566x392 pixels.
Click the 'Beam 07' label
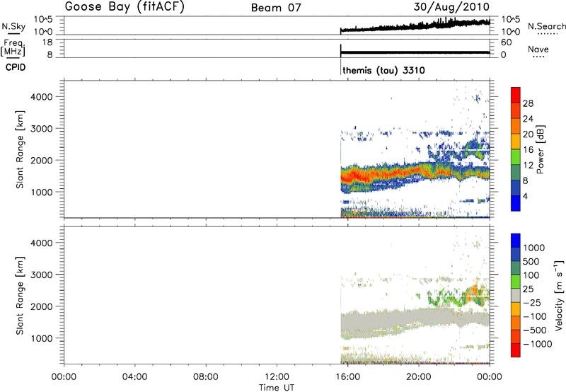[x=276, y=8]
